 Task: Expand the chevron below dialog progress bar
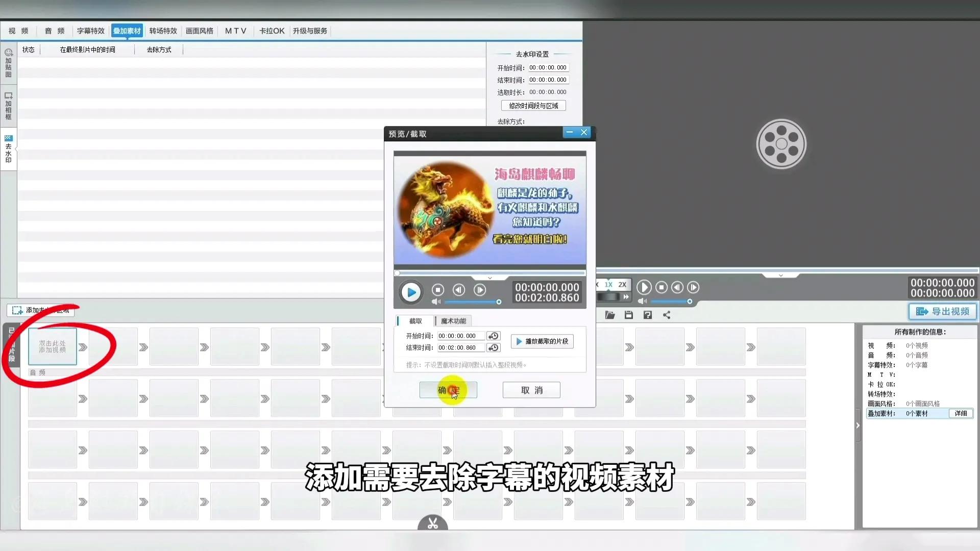point(489,278)
